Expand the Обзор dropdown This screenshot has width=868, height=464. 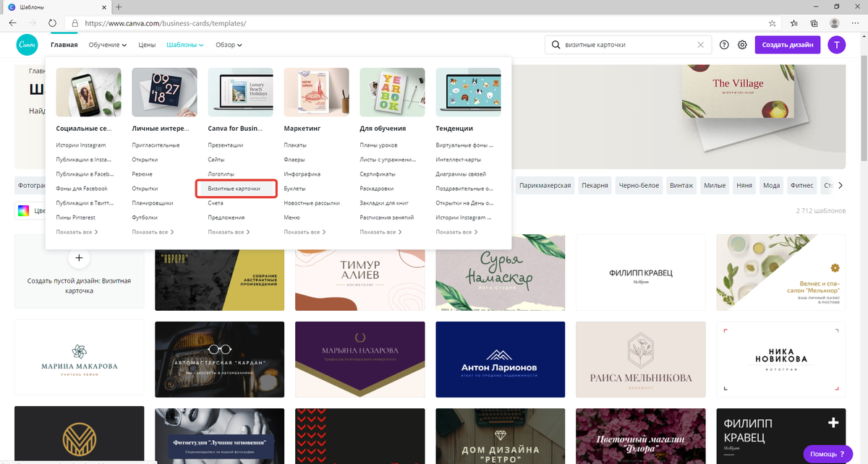229,45
